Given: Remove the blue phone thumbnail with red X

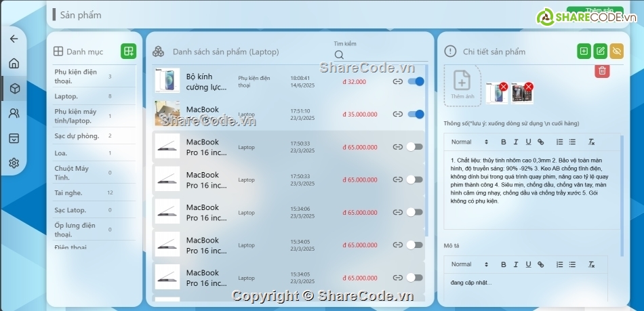Looking at the screenshot, I should click(504, 87).
